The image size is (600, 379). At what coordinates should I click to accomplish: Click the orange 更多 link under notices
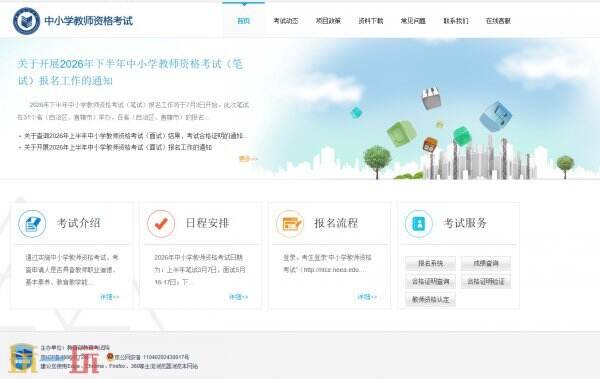pos(248,158)
